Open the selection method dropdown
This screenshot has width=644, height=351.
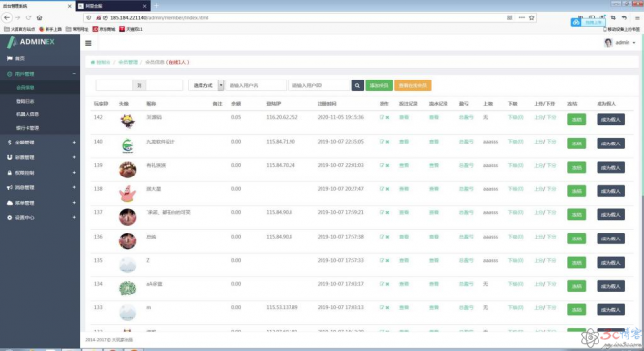205,85
